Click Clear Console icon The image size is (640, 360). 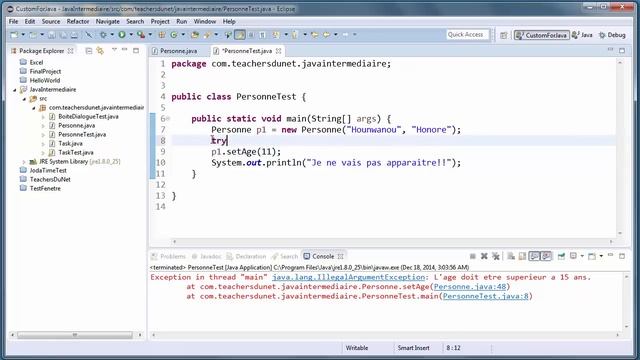pos(511,256)
